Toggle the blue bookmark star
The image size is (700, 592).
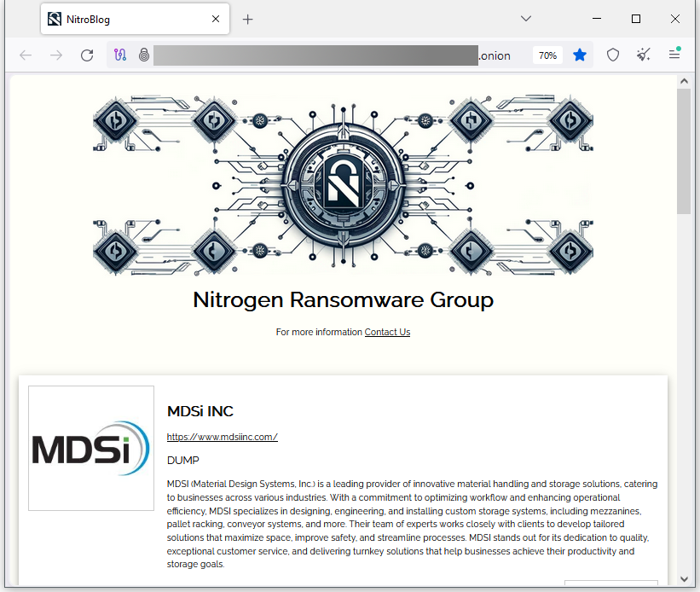[x=580, y=55]
